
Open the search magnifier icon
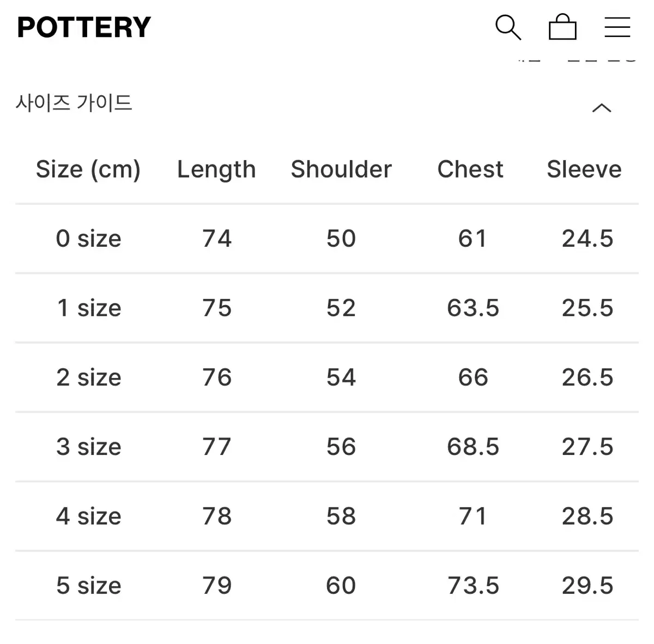(508, 27)
